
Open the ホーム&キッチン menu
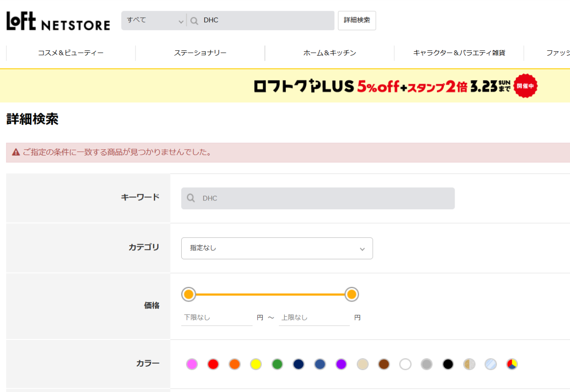point(330,53)
